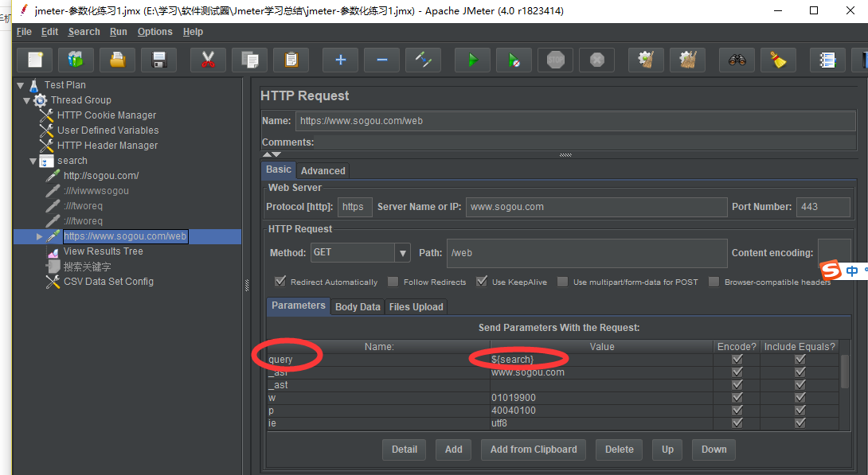Toggle Include Equals checkbox for p row

(800, 411)
